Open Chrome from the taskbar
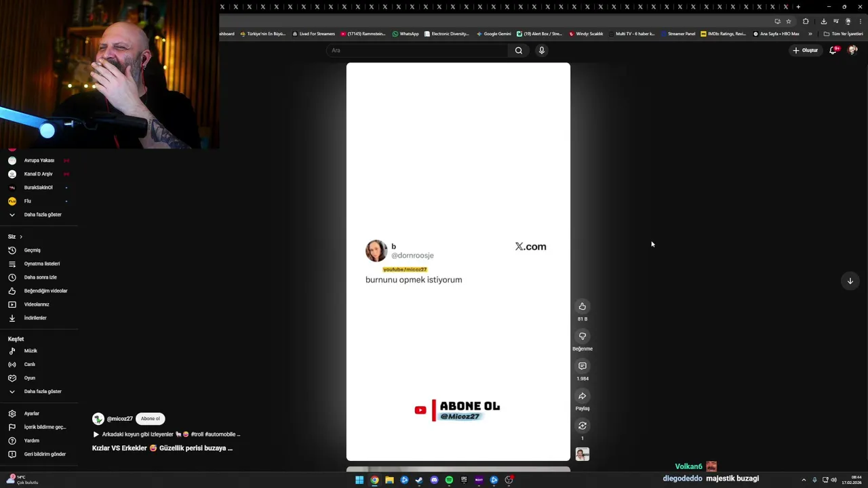This screenshot has width=868, height=488. [x=374, y=480]
